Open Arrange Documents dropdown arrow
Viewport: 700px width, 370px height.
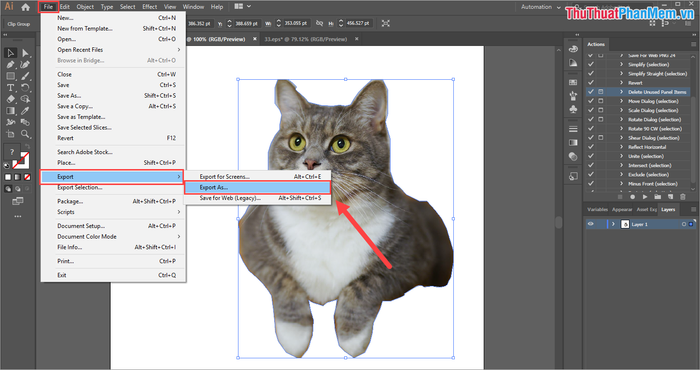249,7
